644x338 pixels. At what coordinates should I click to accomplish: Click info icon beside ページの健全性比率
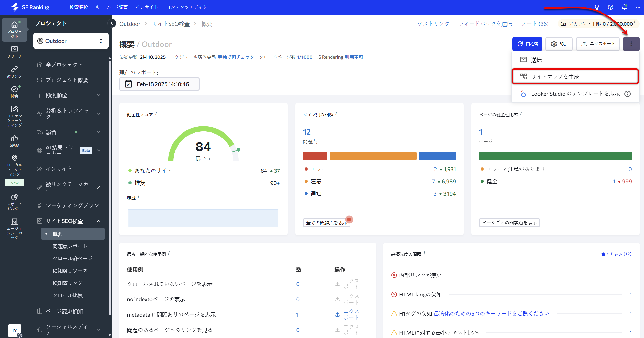521,114
